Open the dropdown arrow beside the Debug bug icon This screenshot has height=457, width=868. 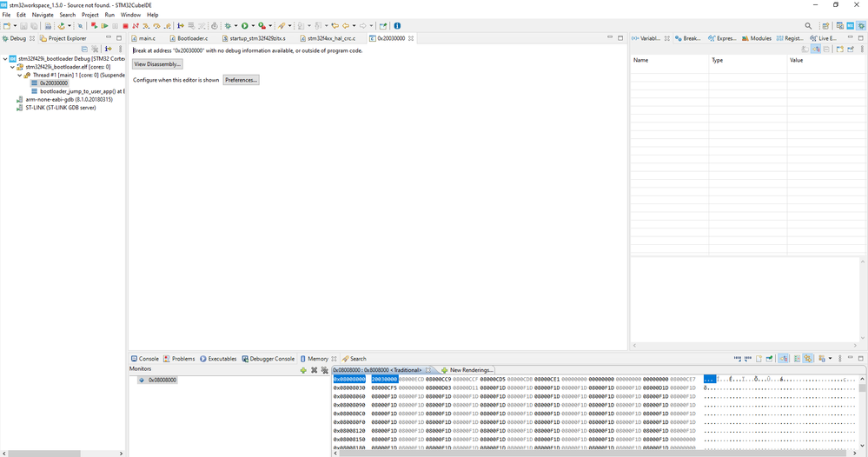coord(235,26)
